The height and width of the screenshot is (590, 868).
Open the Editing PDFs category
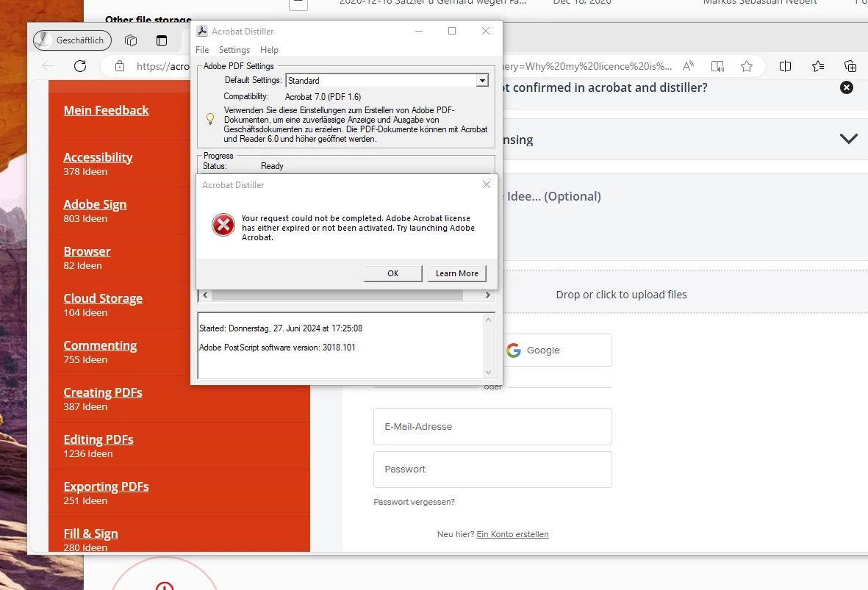98,439
